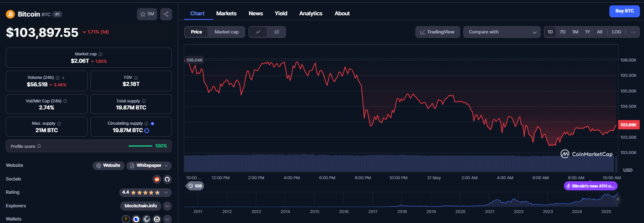Click the Volume (24h) chevron arrow
Screen dimensions: 644x223
(x=63, y=78)
